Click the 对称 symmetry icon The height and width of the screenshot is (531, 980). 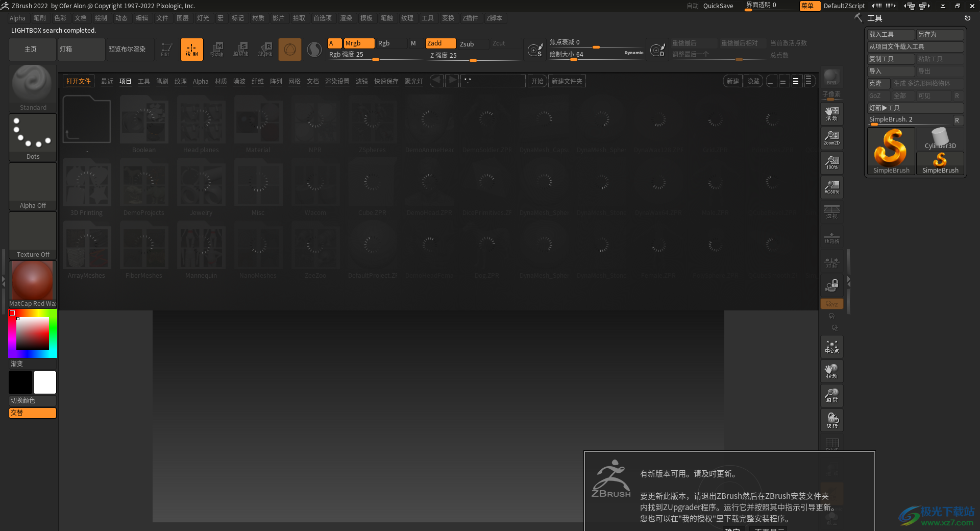tap(831, 262)
